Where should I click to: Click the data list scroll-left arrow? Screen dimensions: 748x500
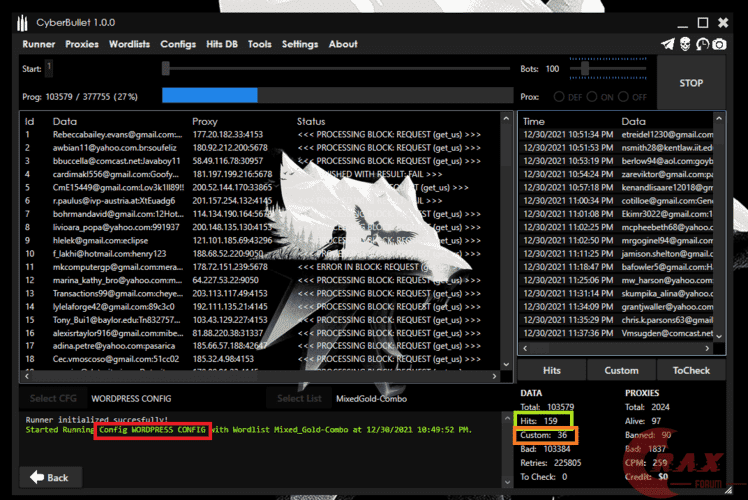[x=27, y=376]
